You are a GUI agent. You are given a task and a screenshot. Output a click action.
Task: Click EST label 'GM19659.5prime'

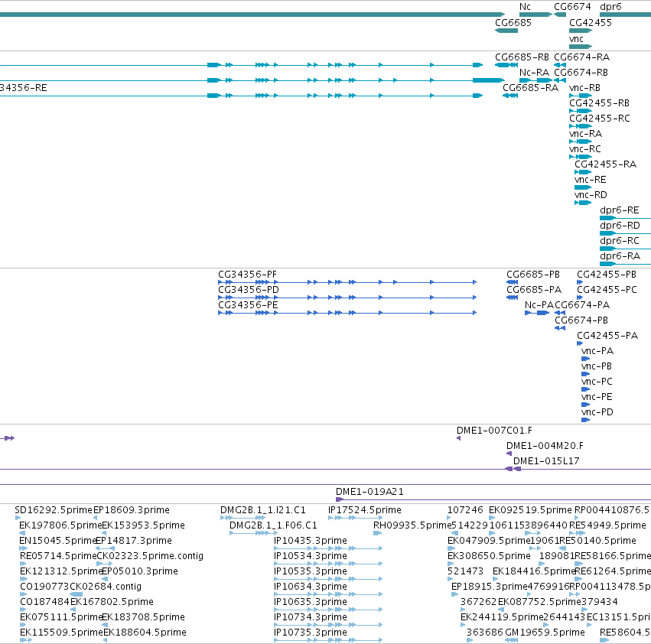pyautogui.click(x=545, y=633)
